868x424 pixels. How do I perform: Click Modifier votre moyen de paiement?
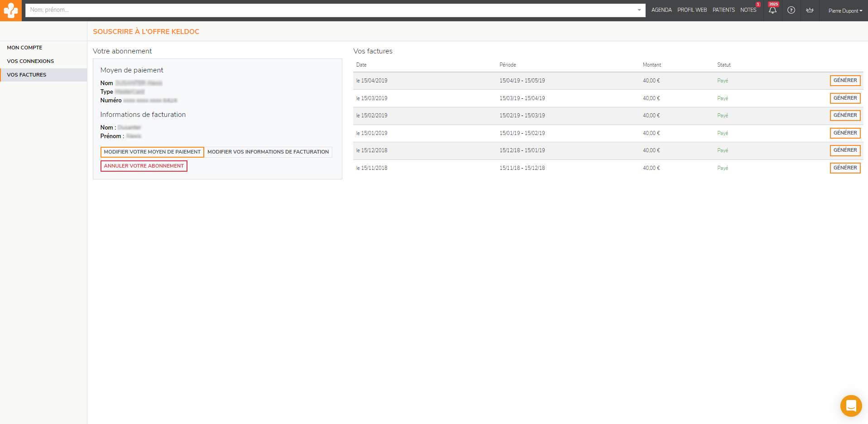152,152
